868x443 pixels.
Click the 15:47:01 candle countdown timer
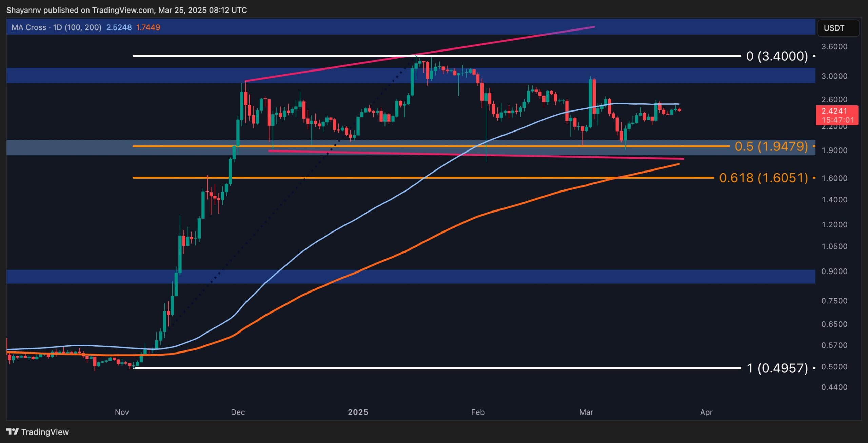(x=837, y=120)
